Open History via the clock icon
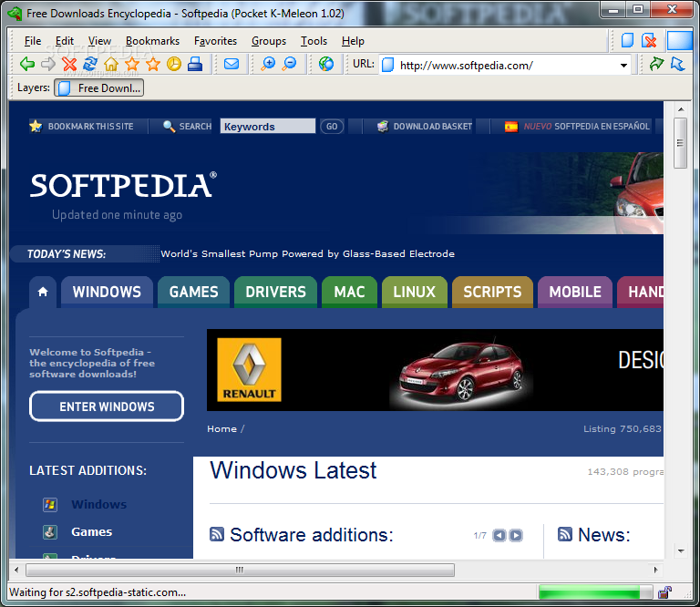 (174, 65)
